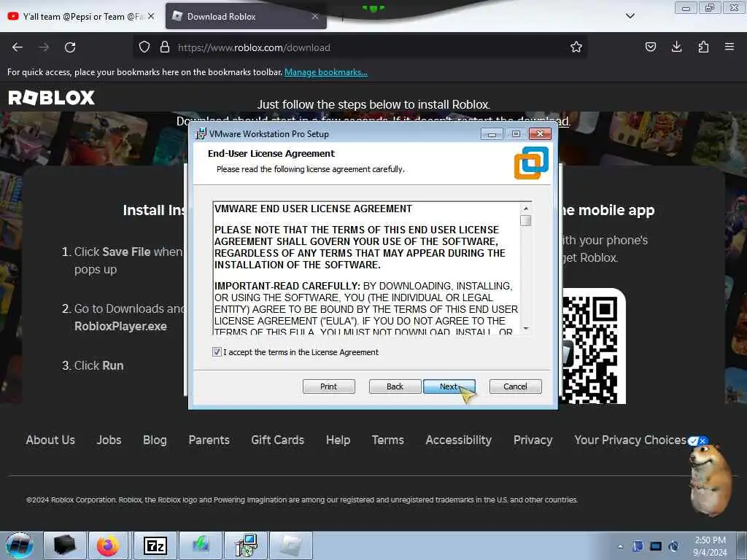The width and height of the screenshot is (747, 560).
Task: Switch to Firefox in taskbar
Action: pos(108,545)
